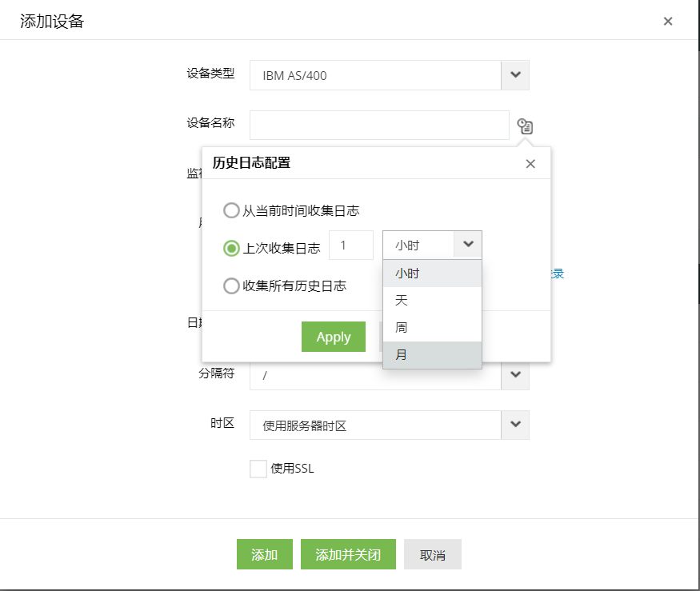Image resolution: width=700 pixels, height=591 pixels.
Task: Click the 添加 button
Action: 265,555
